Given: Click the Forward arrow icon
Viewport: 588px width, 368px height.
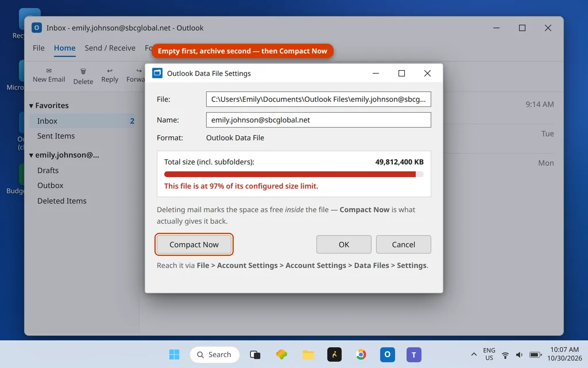Looking at the screenshot, I should point(139,71).
